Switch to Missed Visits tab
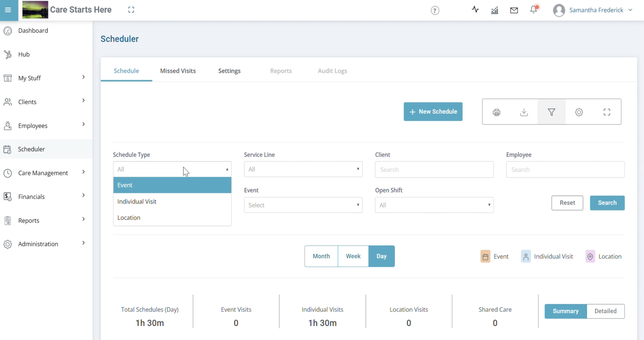644x340 pixels. click(x=178, y=71)
